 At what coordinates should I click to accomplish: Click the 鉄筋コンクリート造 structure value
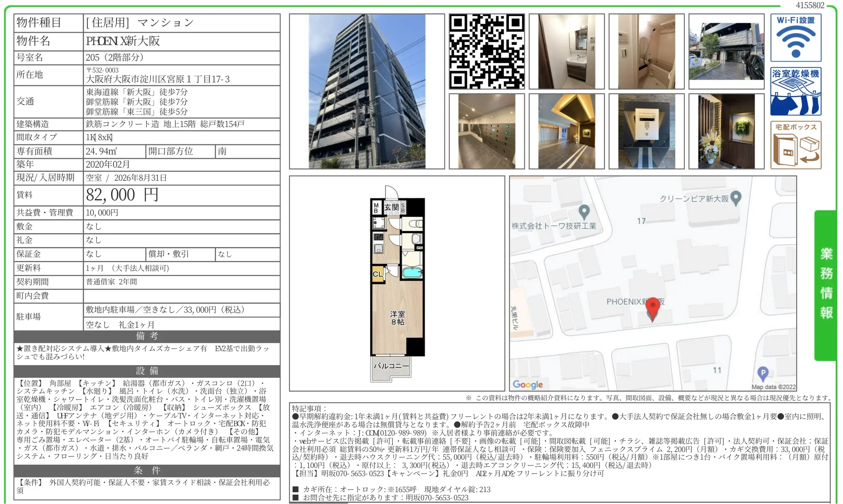122,124
